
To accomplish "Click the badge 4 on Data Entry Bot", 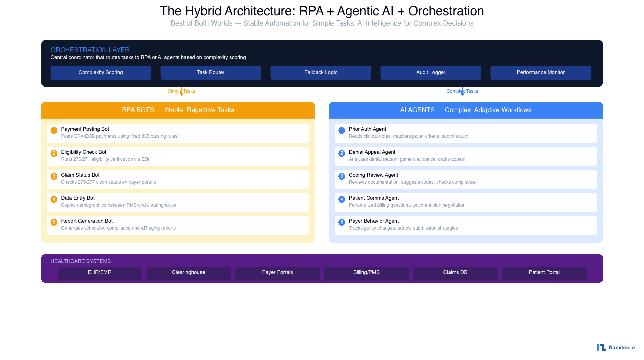I will 54,199.
